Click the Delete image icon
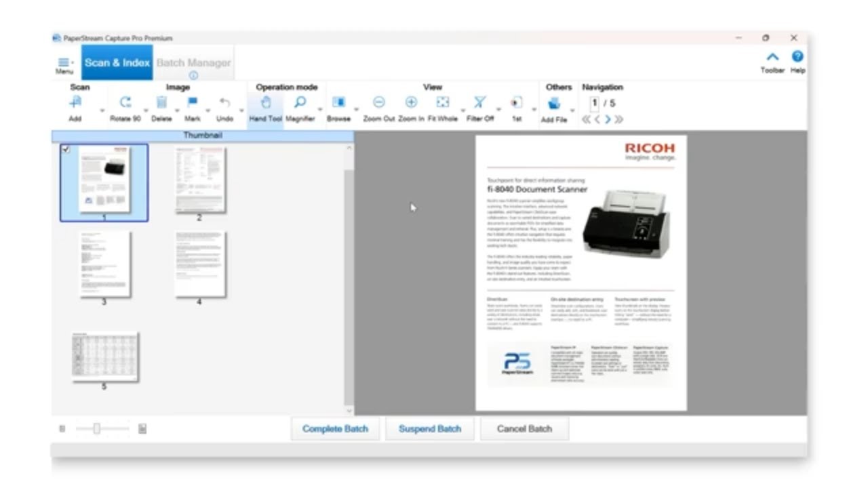This screenshot has width=868, height=488. [x=161, y=102]
